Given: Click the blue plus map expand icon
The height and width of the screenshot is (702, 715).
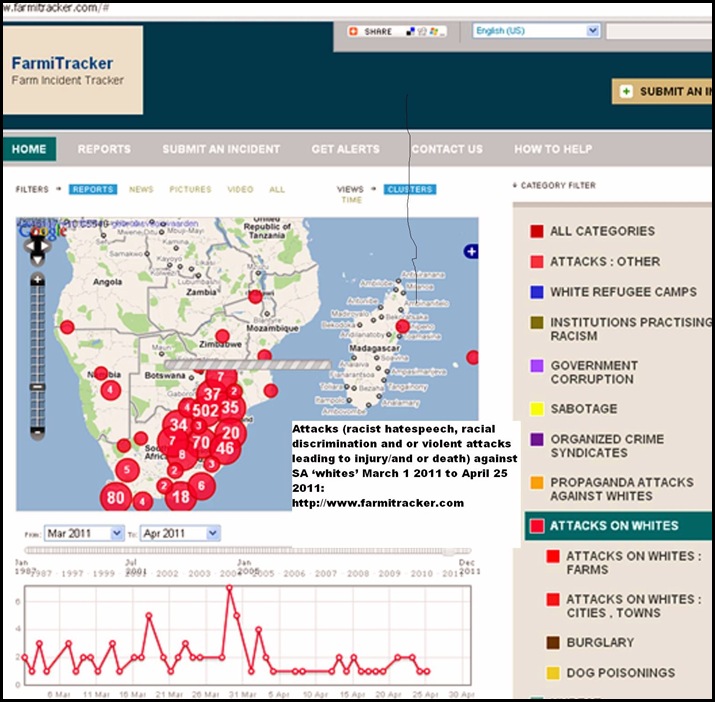Looking at the screenshot, I should coord(471,251).
